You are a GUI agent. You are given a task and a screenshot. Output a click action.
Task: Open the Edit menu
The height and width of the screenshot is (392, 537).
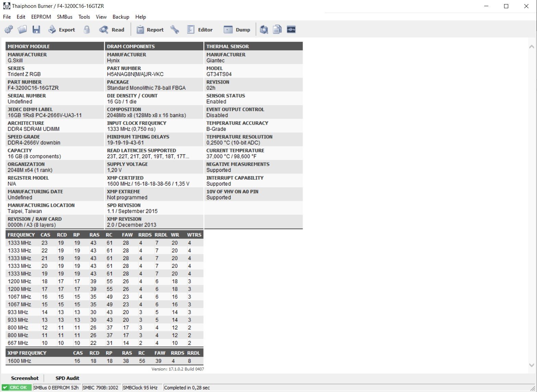21,17
